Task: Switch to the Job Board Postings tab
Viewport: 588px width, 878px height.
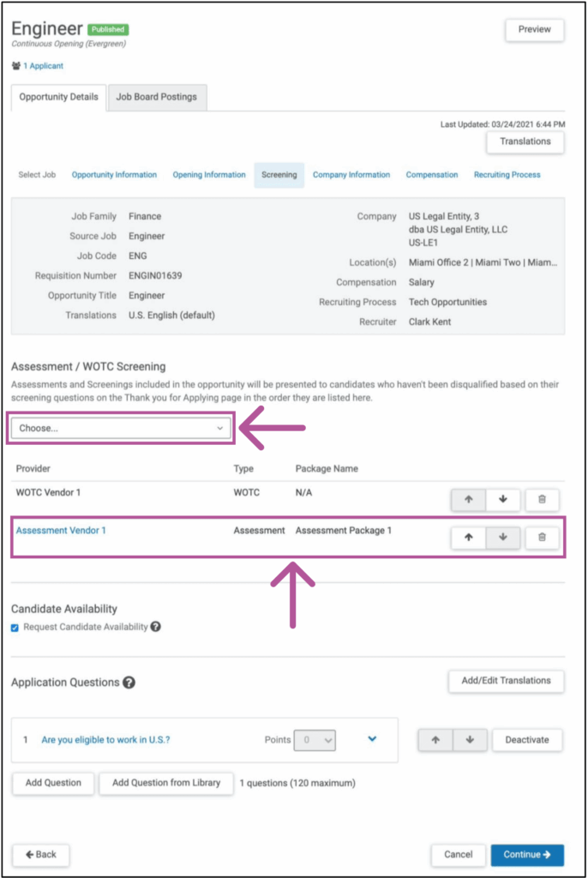Action: [x=157, y=97]
